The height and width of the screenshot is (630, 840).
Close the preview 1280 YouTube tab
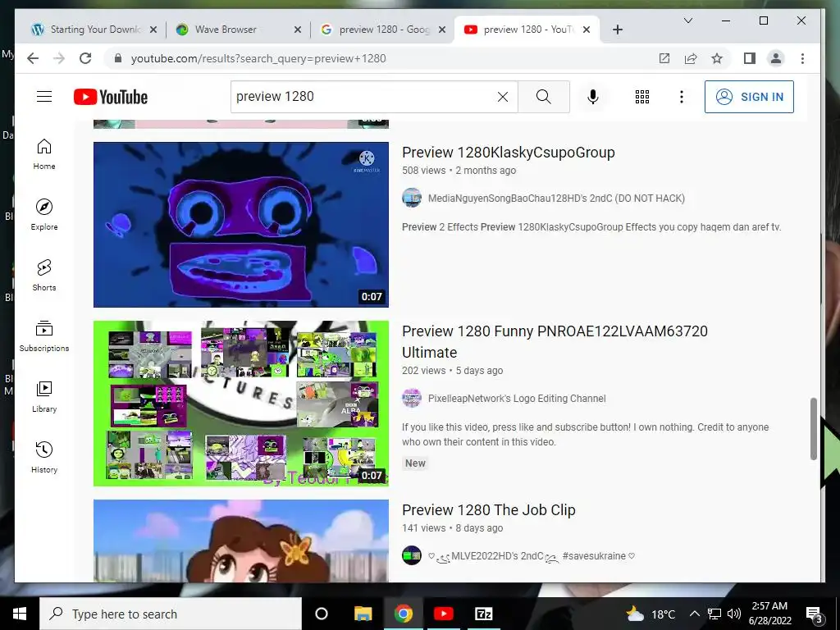[587, 30]
